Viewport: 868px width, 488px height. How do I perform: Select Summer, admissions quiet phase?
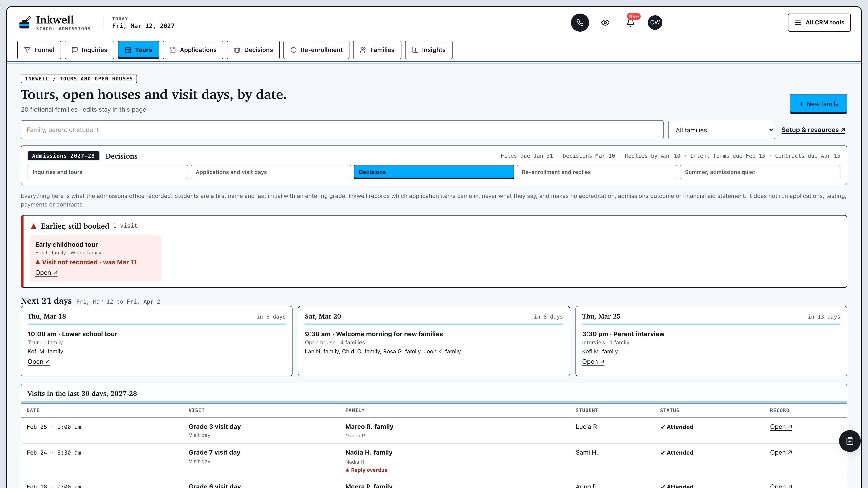(760, 172)
